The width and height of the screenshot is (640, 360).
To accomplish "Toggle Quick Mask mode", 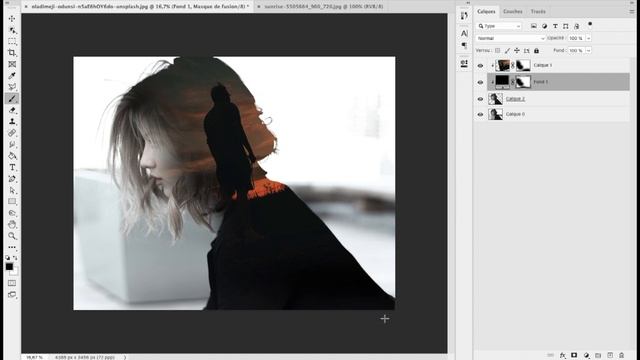I will pos(12,283).
